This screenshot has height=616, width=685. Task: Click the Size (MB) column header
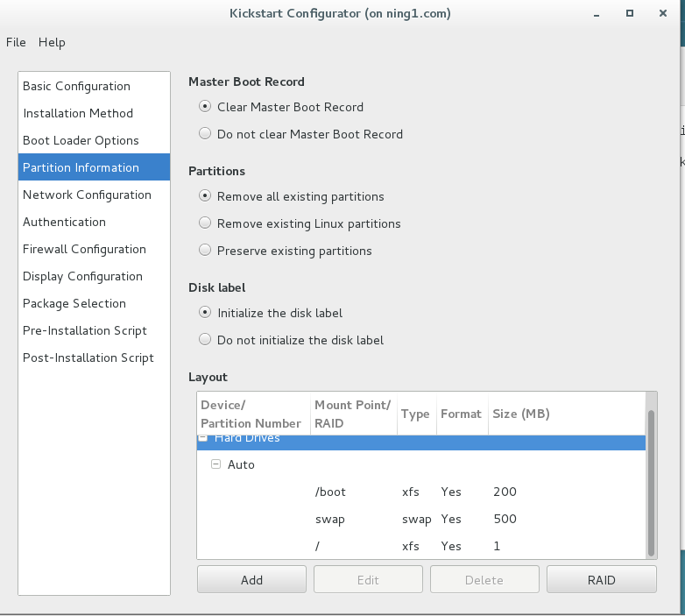(x=567, y=414)
